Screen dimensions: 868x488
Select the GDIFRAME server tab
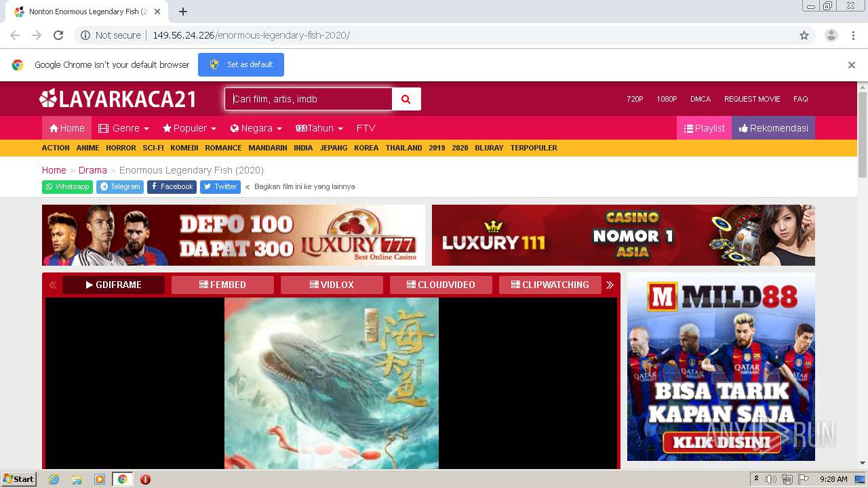tap(114, 285)
